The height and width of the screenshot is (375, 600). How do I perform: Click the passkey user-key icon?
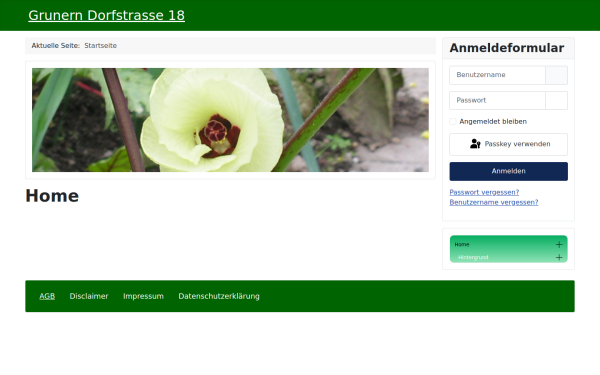(475, 144)
